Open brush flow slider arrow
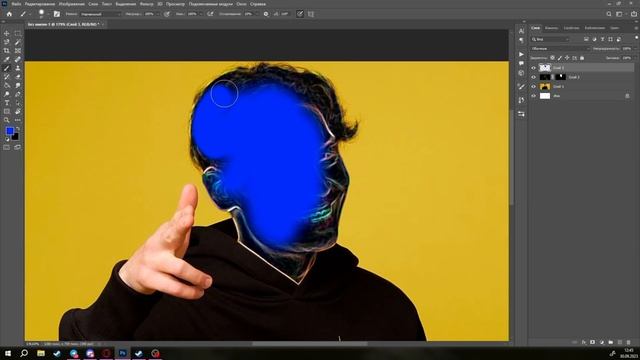 pyautogui.click(x=200, y=14)
